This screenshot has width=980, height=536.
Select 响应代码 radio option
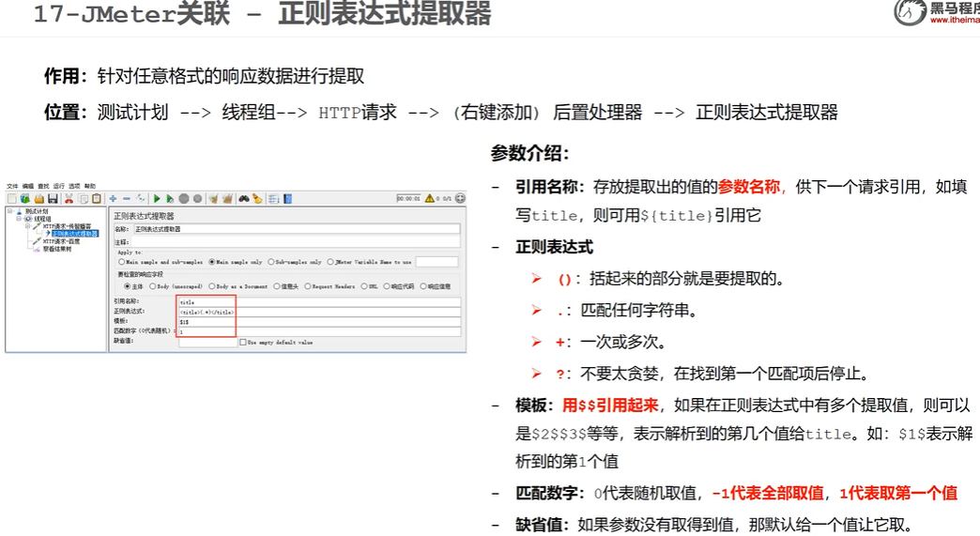pos(387,286)
